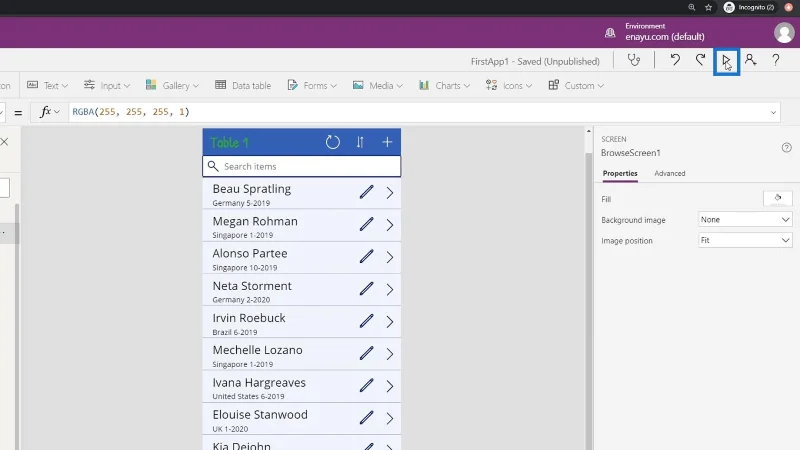The height and width of the screenshot is (450, 800).
Task: Edit Irvin Roebuck with pencil icon
Action: [366, 321]
